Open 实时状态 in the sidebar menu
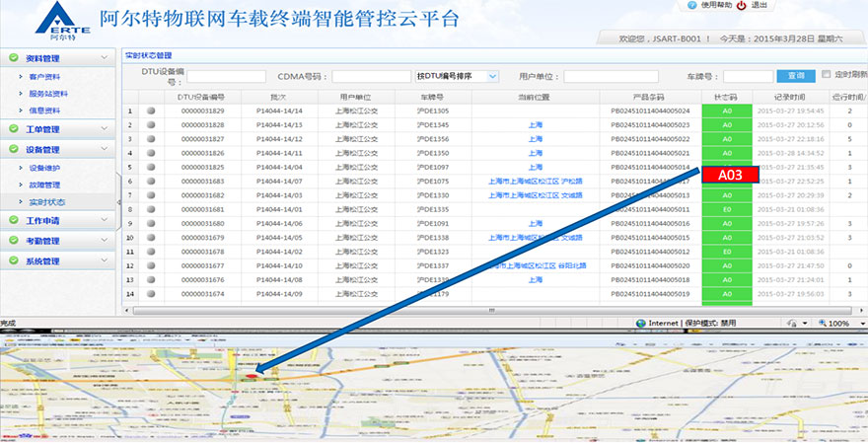 coord(46,201)
